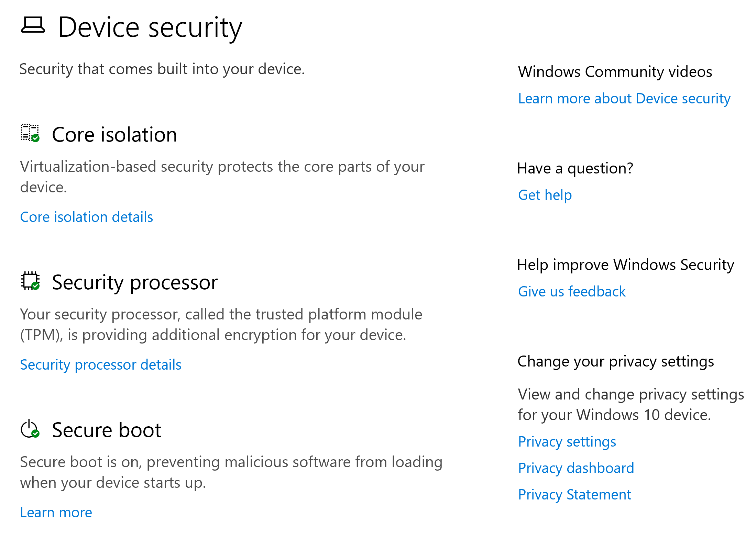Follow Learn more about Device security link
This screenshot has width=756, height=540.
click(624, 99)
